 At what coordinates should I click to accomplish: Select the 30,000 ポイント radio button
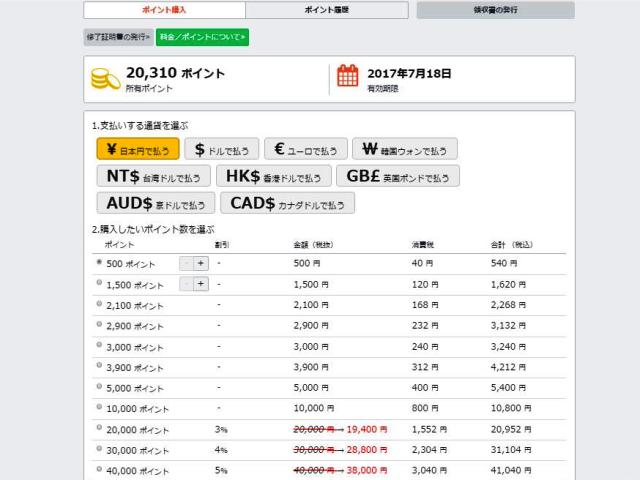(99, 448)
